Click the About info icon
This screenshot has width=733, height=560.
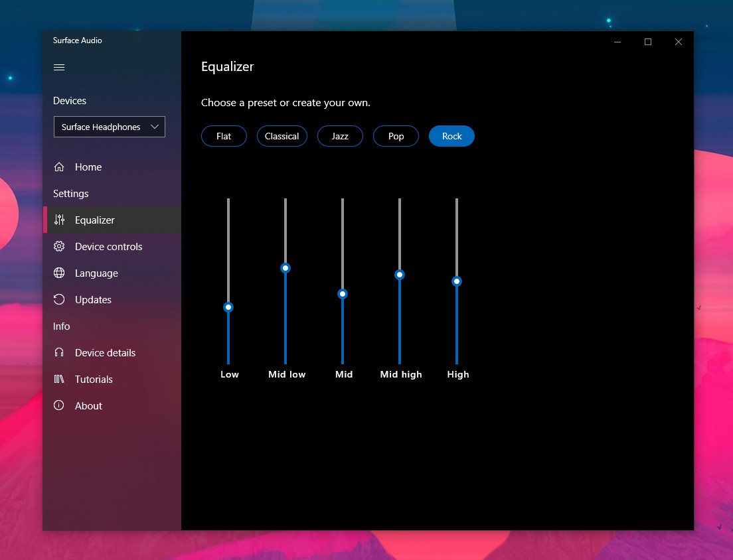coord(59,405)
